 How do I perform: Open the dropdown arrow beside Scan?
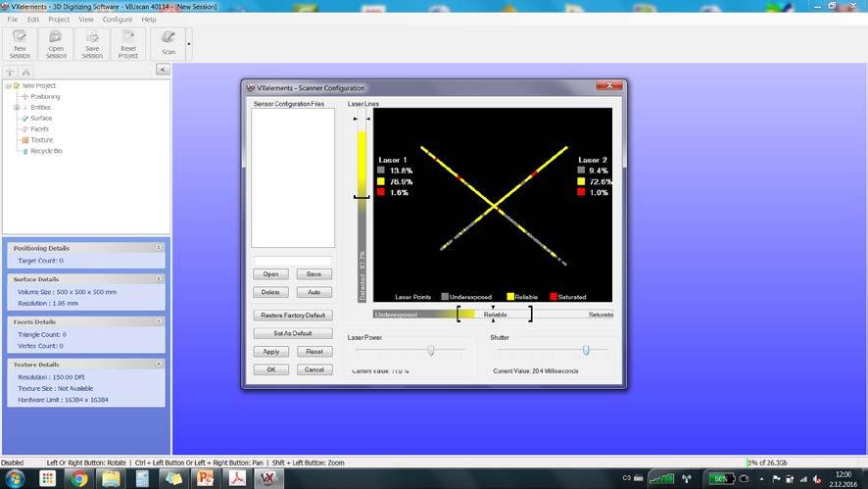(x=189, y=44)
